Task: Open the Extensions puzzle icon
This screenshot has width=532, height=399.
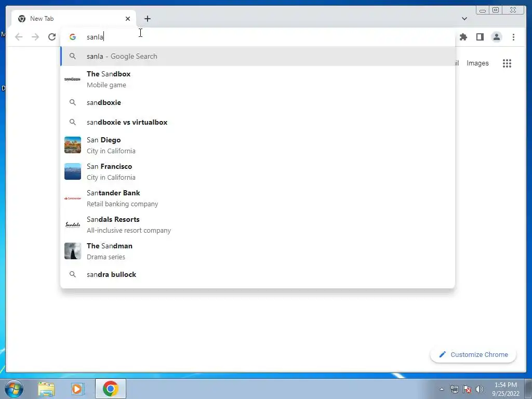Action: tap(463, 37)
